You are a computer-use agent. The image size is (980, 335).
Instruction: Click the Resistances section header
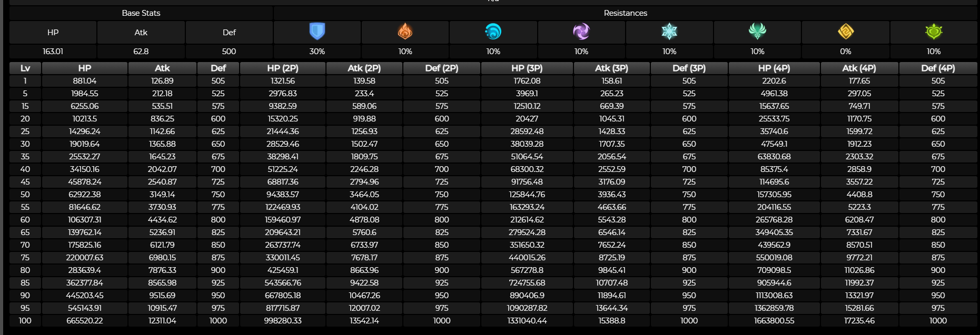click(625, 13)
